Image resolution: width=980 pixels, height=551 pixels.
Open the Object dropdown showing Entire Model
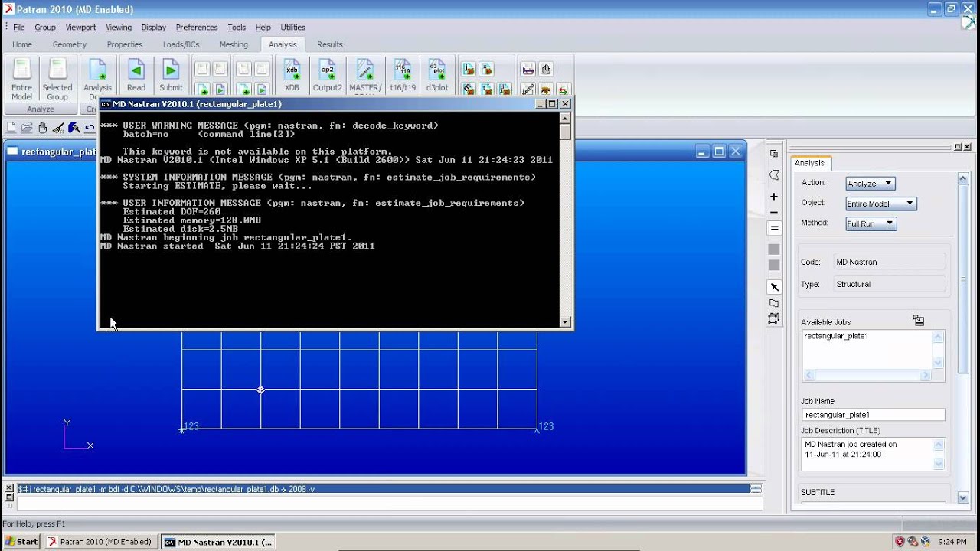[x=881, y=204]
